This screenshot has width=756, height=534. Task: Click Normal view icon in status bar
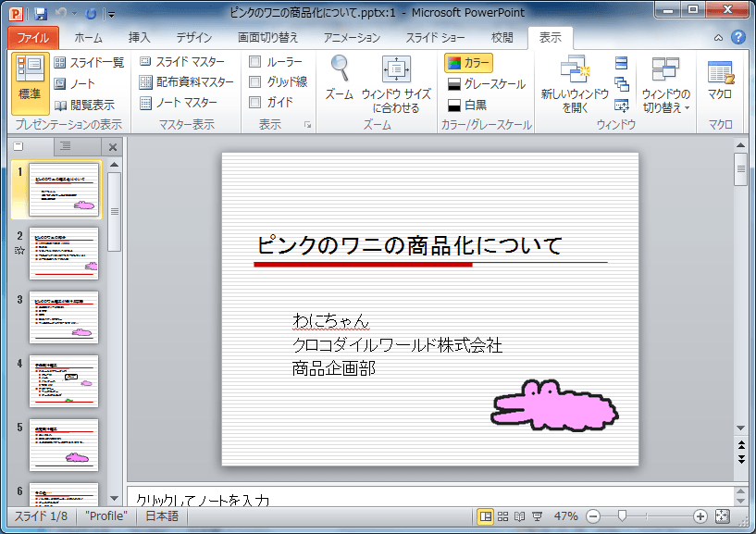(x=486, y=516)
